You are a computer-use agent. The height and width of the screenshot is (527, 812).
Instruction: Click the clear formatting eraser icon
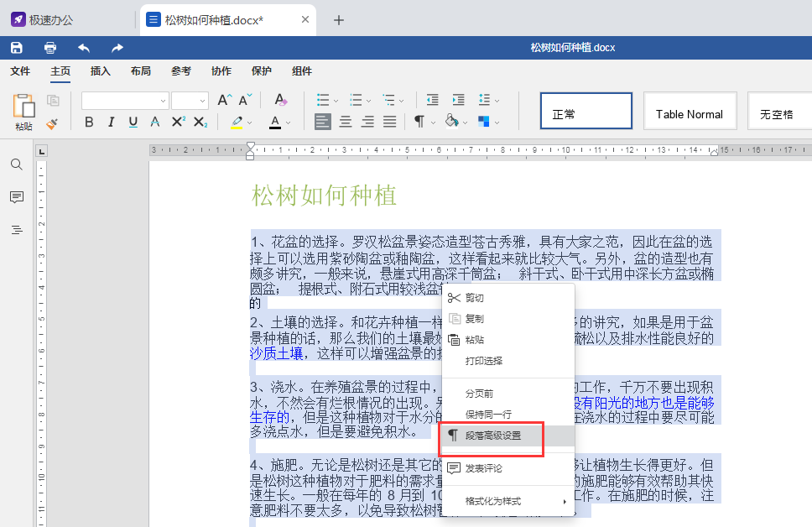click(281, 101)
